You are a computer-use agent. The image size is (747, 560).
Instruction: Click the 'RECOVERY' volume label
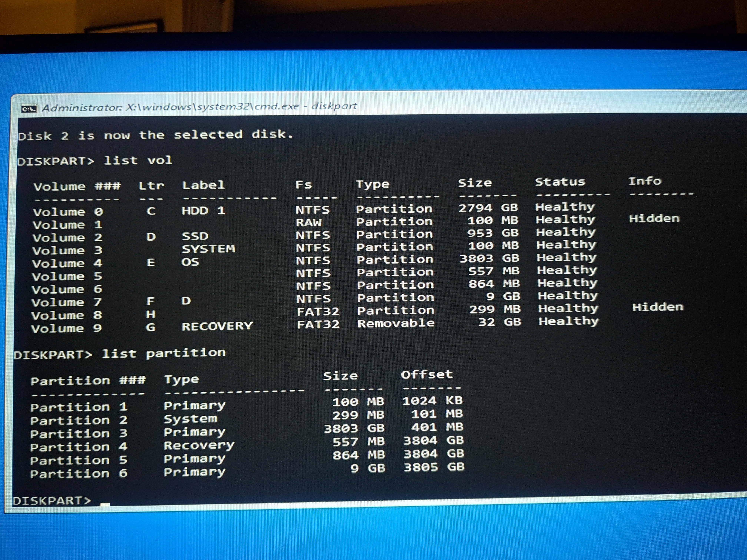[x=217, y=326]
